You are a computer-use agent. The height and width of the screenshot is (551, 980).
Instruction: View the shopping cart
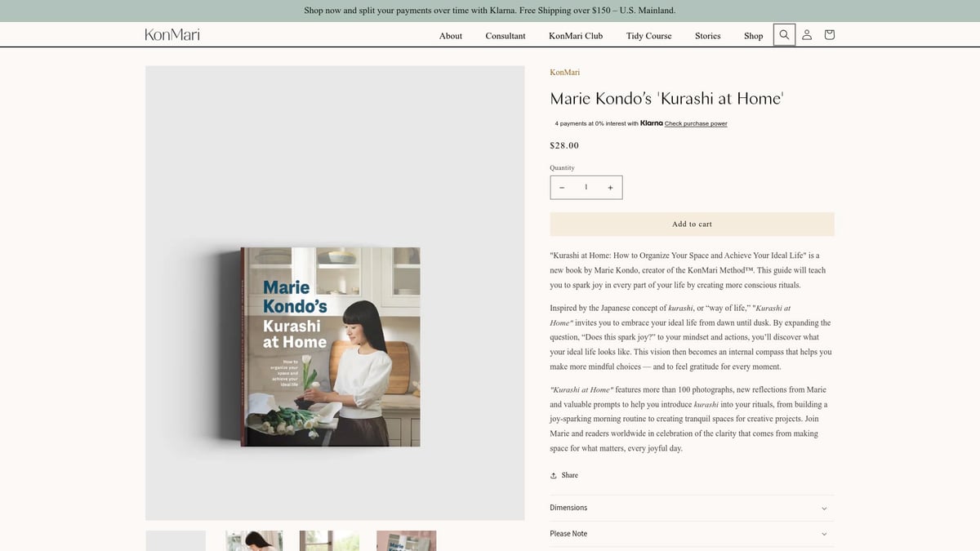(829, 34)
